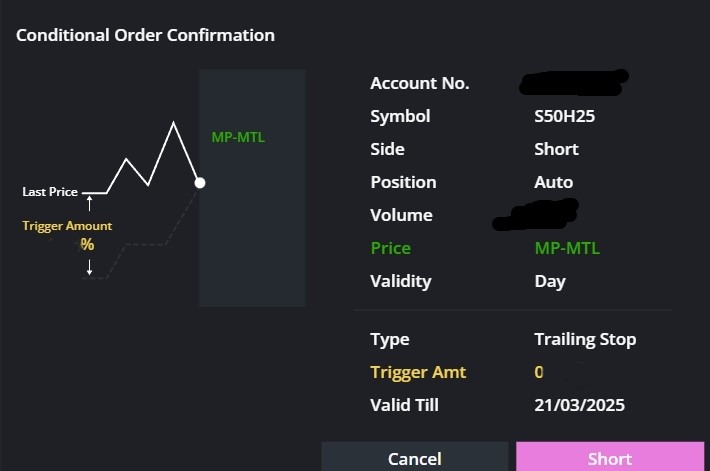Click the Cancel button
The height and width of the screenshot is (471, 710).
coord(415,457)
